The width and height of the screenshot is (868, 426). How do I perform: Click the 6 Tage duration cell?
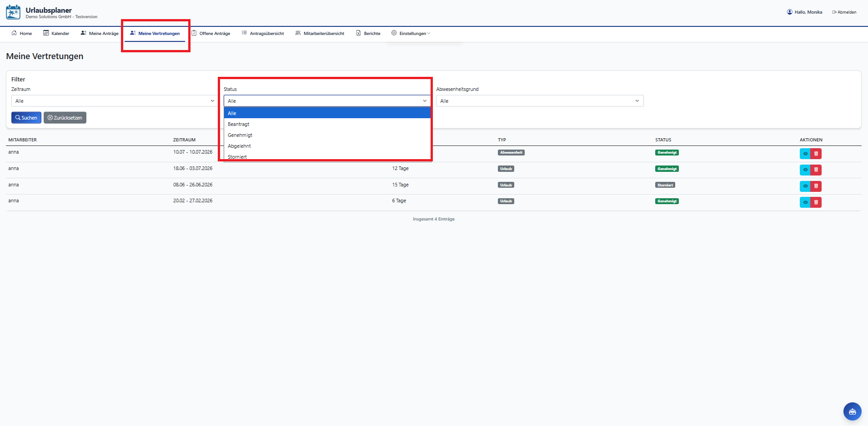(x=399, y=200)
